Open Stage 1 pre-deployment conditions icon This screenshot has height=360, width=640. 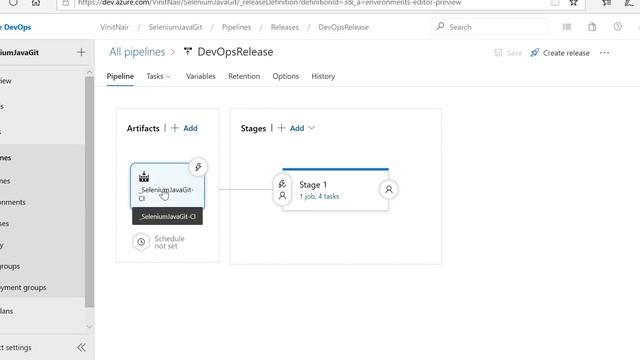(282, 190)
